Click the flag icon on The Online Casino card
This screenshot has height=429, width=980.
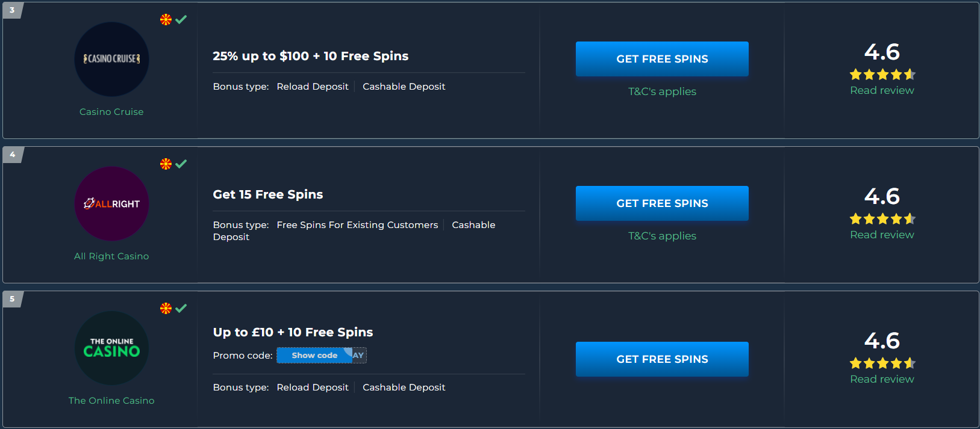[x=166, y=308]
